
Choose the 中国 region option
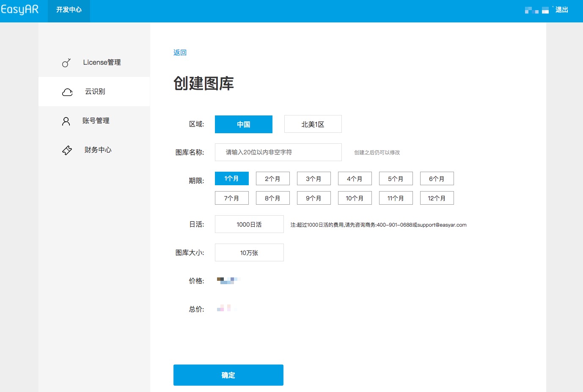tap(243, 124)
